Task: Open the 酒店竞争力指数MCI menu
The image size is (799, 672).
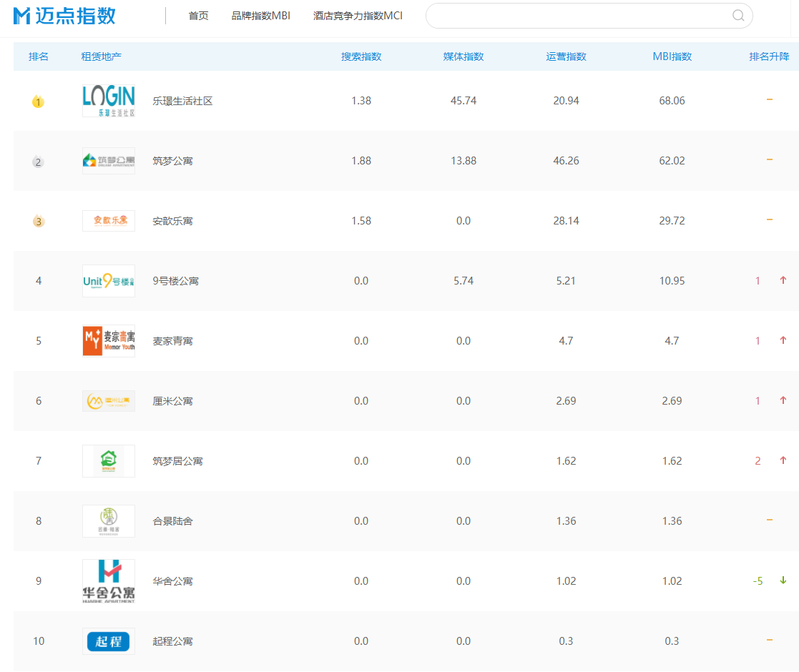Action: coord(358,16)
